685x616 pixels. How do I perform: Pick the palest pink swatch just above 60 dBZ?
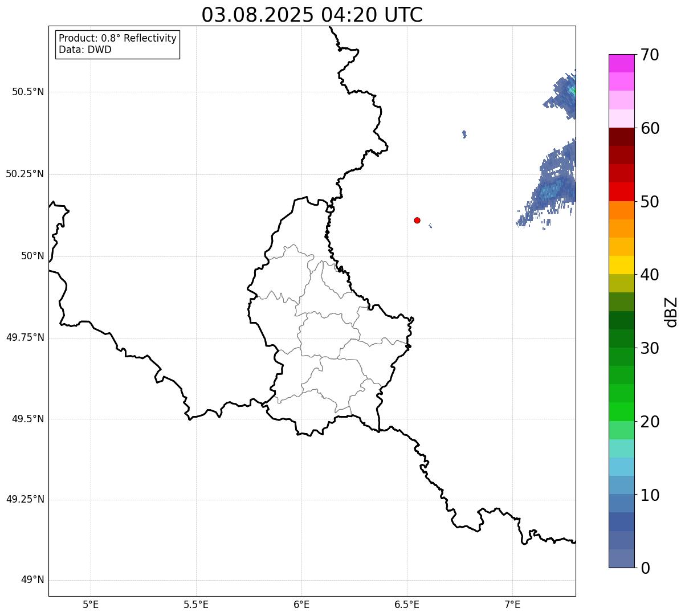coord(621,119)
